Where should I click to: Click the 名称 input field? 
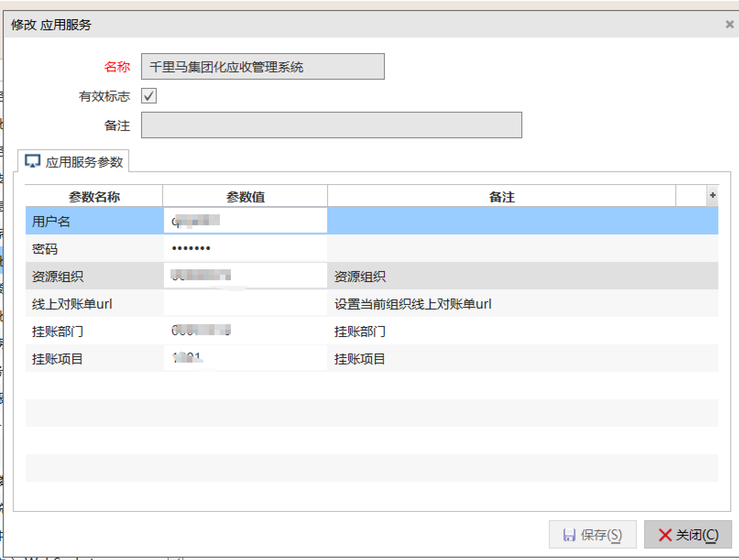[x=263, y=67]
